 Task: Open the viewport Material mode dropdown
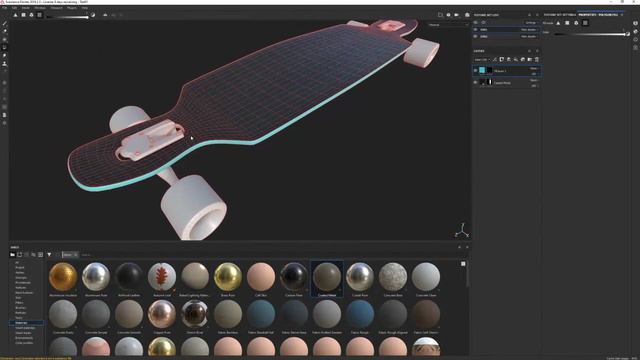(448, 25)
